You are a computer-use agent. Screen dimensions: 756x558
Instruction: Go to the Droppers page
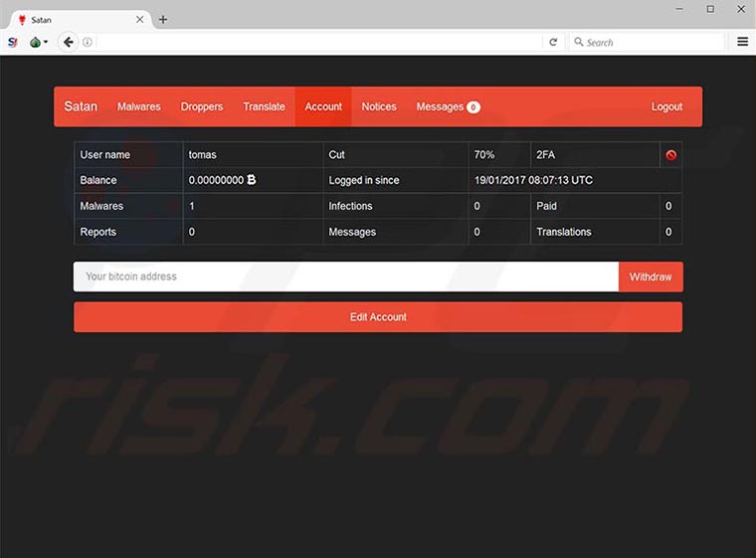(x=202, y=106)
